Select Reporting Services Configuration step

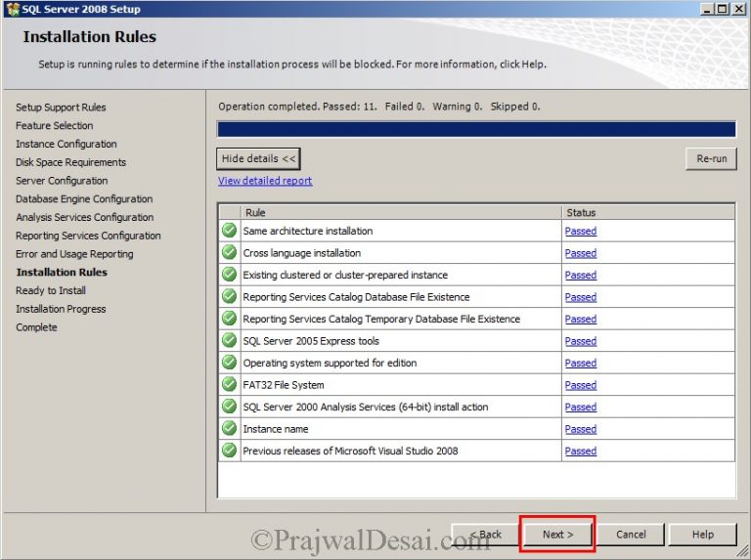88,236
